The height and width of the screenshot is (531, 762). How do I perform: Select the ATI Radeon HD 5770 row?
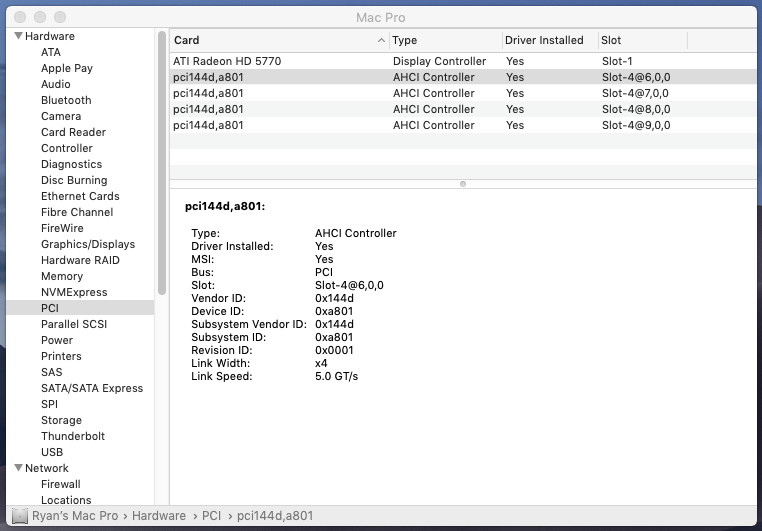[227, 61]
